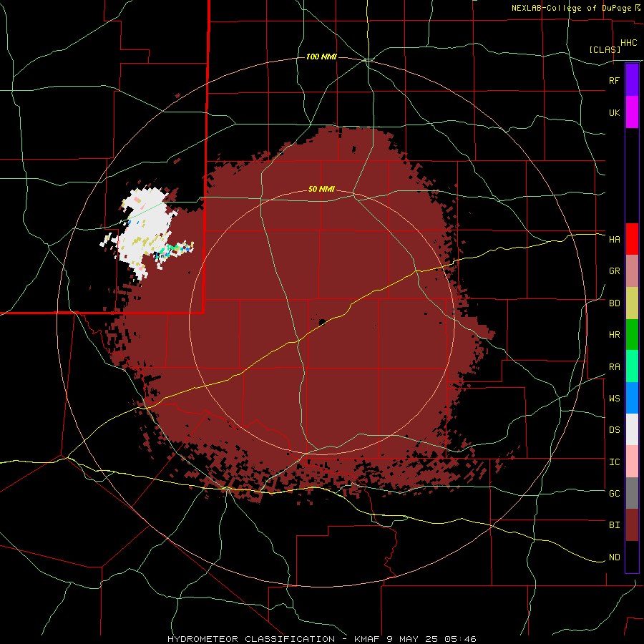Click the 100 NMI range ring label
Viewport: 644px width, 644px height.
coord(321,57)
